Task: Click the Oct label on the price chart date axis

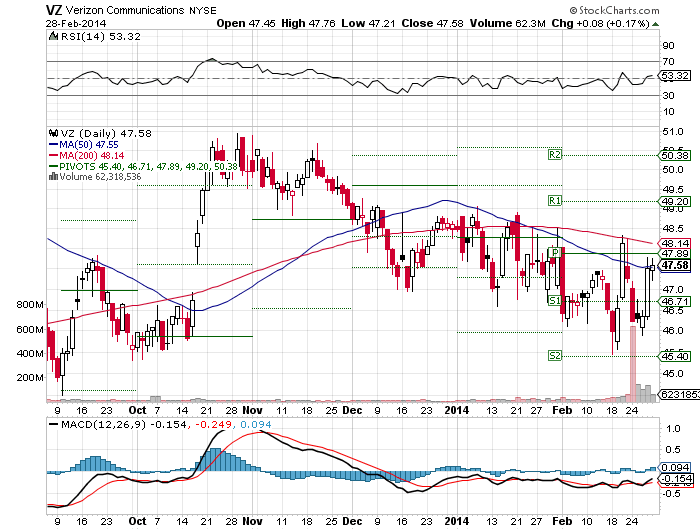Action: click(137, 410)
